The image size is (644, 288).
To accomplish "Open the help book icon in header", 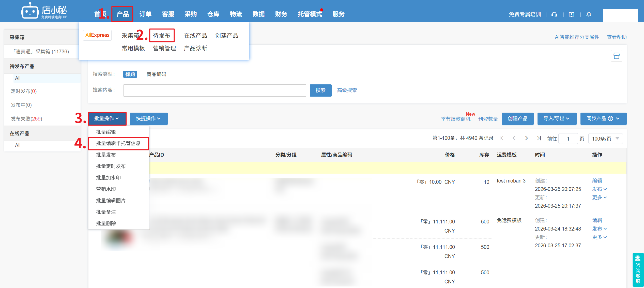I will [x=571, y=14].
